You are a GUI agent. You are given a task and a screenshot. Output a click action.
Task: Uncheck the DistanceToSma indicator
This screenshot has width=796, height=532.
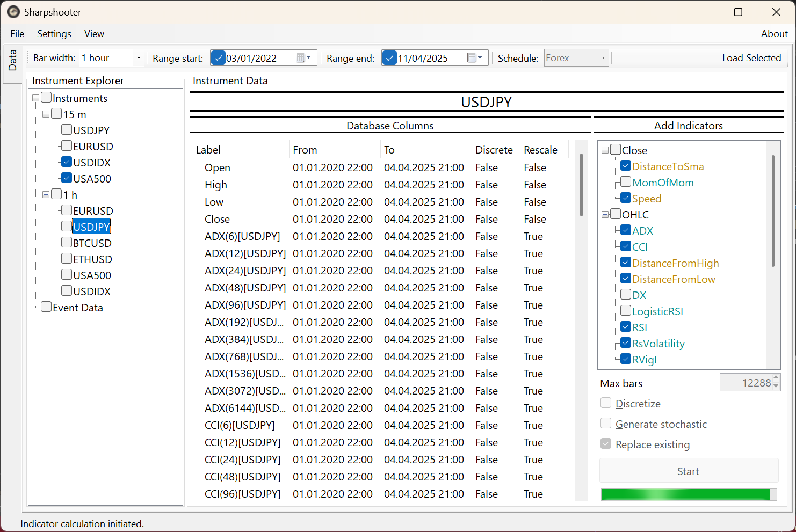pyautogui.click(x=626, y=165)
